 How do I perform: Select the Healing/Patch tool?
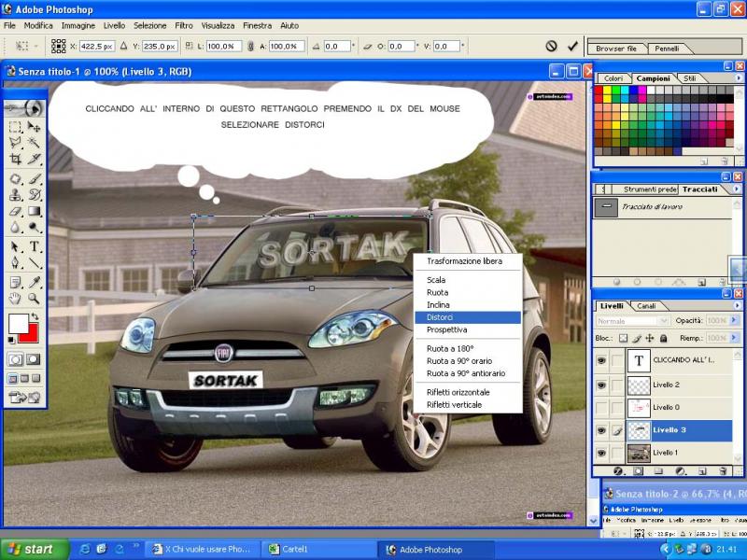point(15,179)
